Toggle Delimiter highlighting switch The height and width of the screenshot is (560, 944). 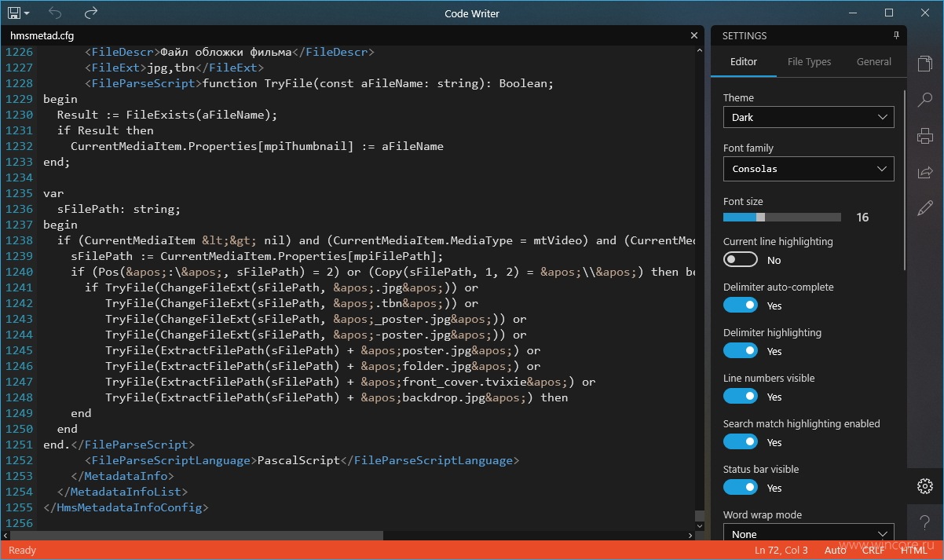pyautogui.click(x=741, y=351)
